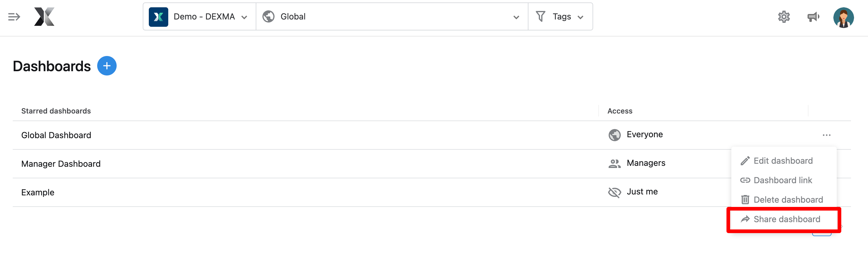The width and height of the screenshot is (868, 269).
Task: Click the Just me hidden-eye icon
Action: pyautogui.click(x=614, y=192)
